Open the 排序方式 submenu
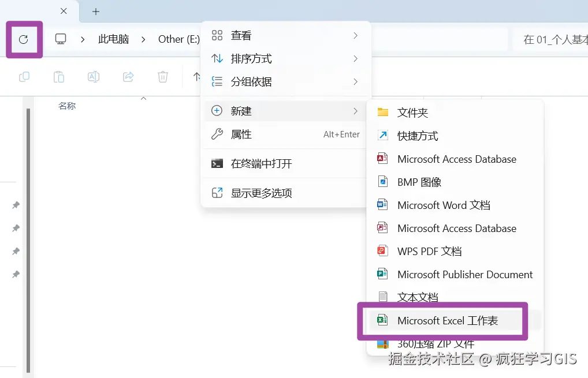 (285, 58)
